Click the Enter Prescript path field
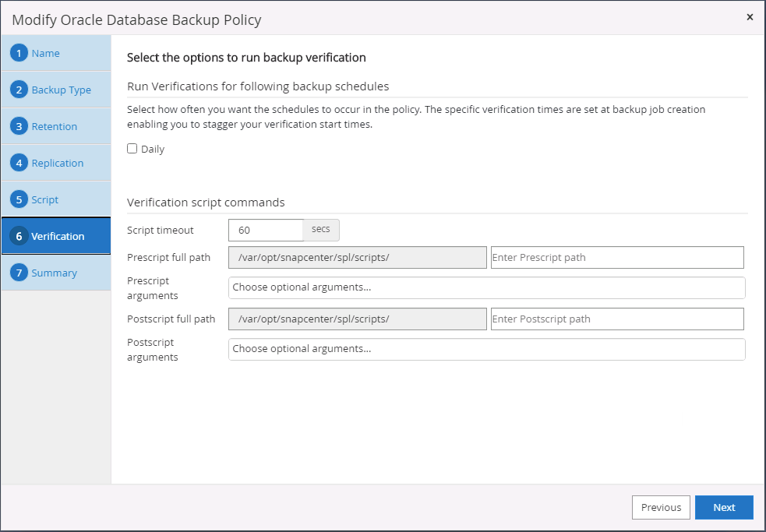766x532 pixels. 616,257
